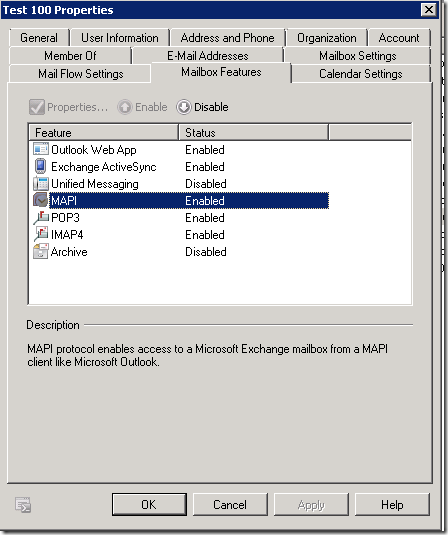Screen dimensions: 448x535
Task: Click the Outlook Web App feature icon
Action: point(41,149)
